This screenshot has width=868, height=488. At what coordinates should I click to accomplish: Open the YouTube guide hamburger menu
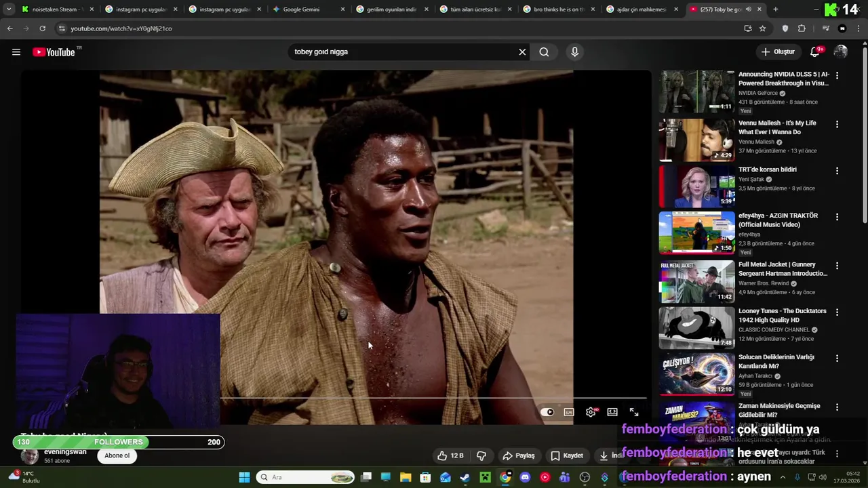[x=16, y=52]
